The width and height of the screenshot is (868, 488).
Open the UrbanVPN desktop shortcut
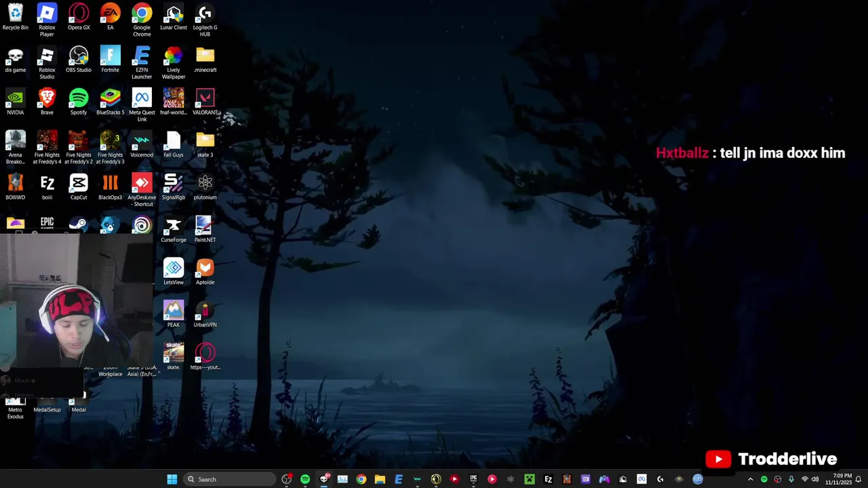[205, 314]
